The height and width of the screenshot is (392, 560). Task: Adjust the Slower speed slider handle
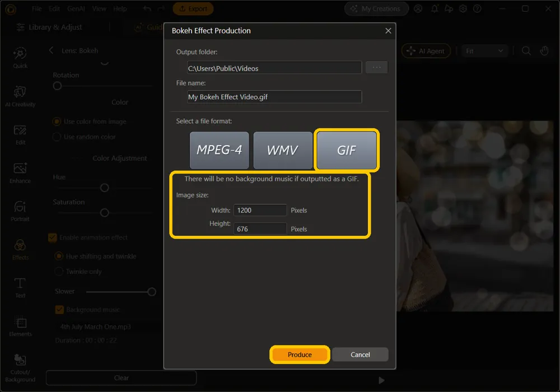click(151, 292)
